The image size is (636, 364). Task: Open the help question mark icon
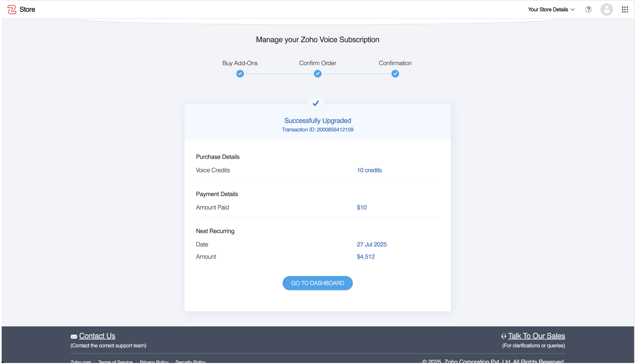point(588,9)
